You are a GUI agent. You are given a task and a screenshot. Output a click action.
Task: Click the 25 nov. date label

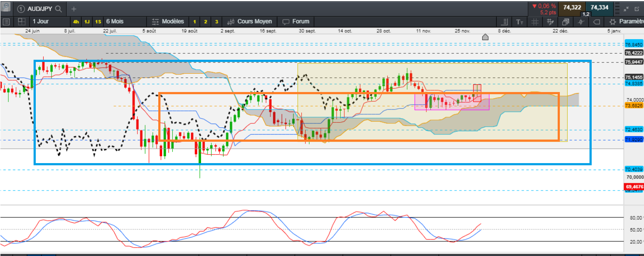coord(462,31)
